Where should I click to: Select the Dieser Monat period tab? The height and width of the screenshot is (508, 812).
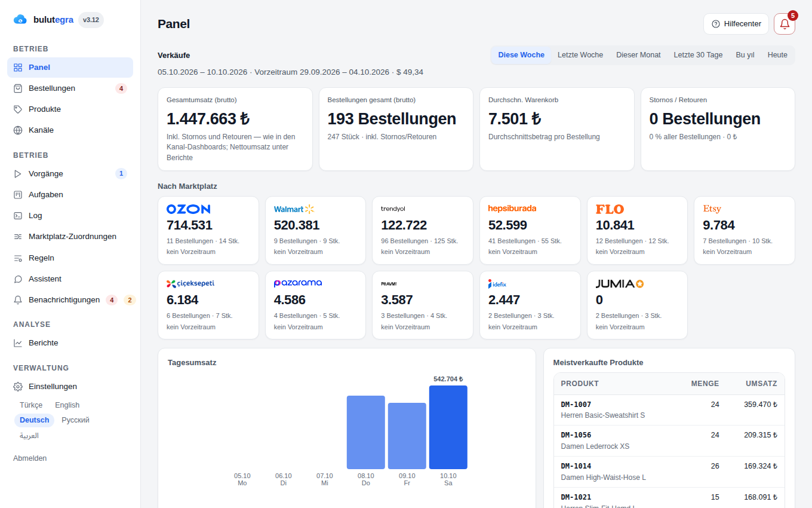pos(638,55)
